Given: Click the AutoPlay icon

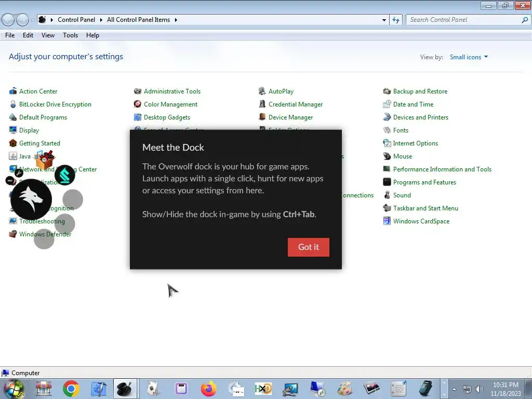Looking at the screenshot, I should point(262,91).
